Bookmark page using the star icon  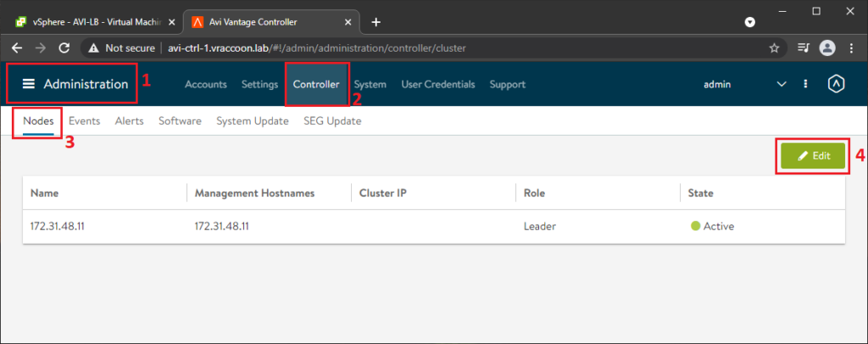tap(774, 48)
